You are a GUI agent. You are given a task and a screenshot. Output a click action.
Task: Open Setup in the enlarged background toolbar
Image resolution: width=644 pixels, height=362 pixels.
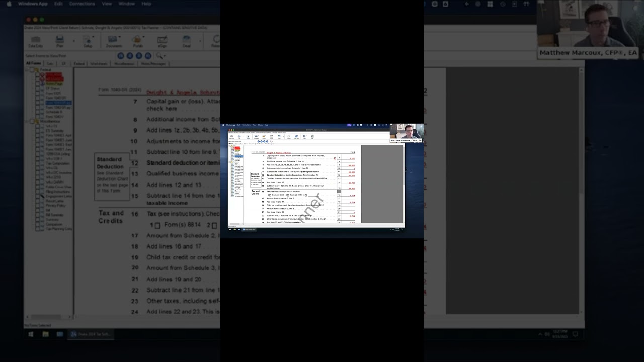pos(88,41)
